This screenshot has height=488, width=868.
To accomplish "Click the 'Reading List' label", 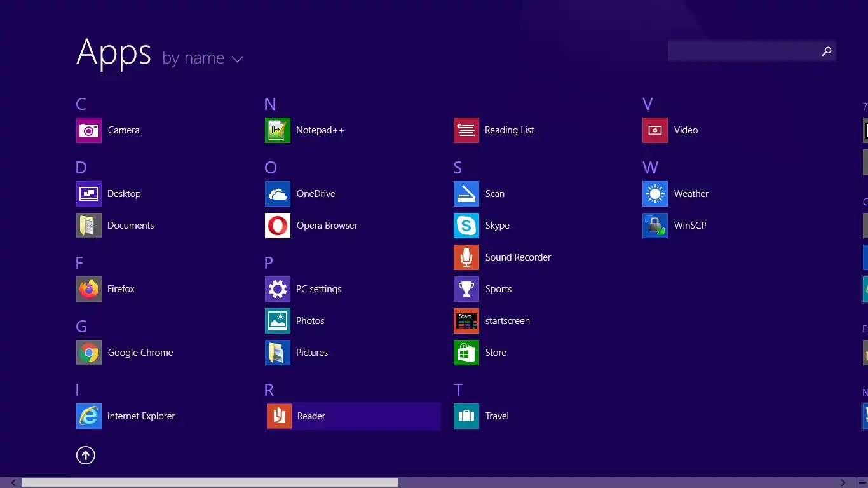I will [510, 130].
